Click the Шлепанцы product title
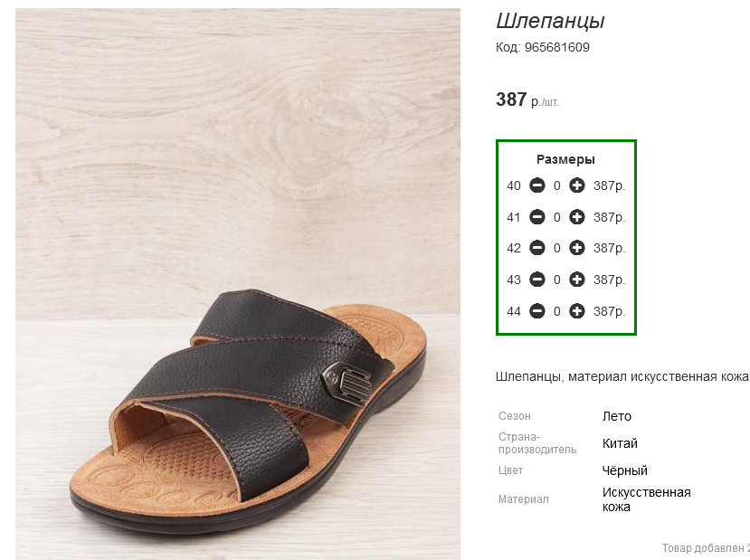This screenshot has height=560, width=750. [x=550, y=21]
